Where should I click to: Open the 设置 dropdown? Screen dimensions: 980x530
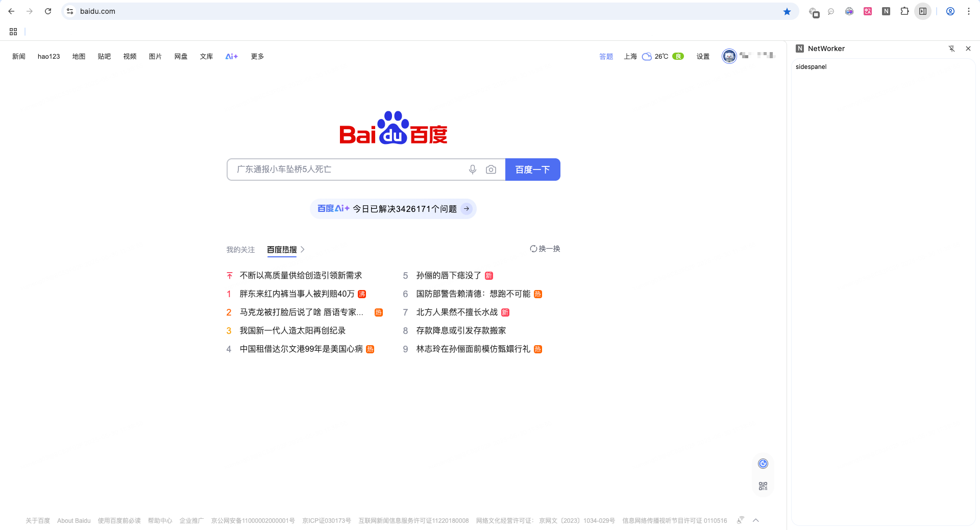pyautogui.click(x=703, y=57)
